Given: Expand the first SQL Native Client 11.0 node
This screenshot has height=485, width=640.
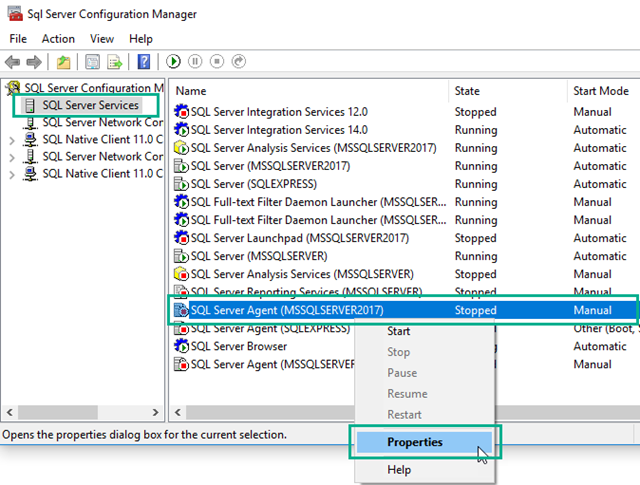Looking at the screenshot, I should click(11, 140).
